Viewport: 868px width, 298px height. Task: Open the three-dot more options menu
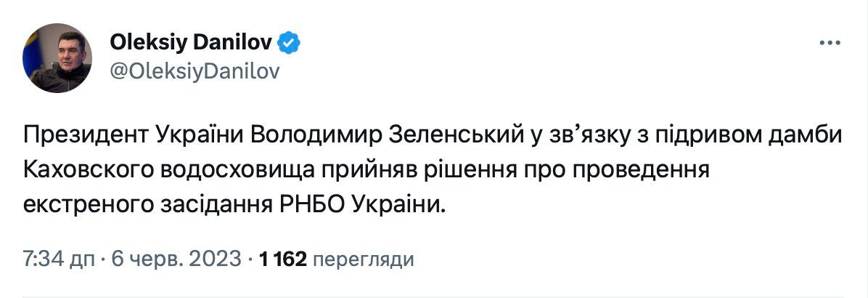[829, 44]
